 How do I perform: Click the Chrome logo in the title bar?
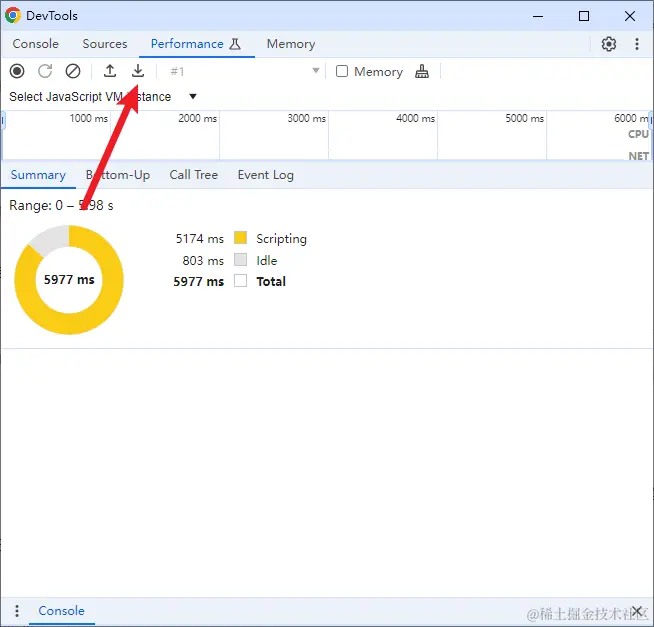[x=13, y=15]
